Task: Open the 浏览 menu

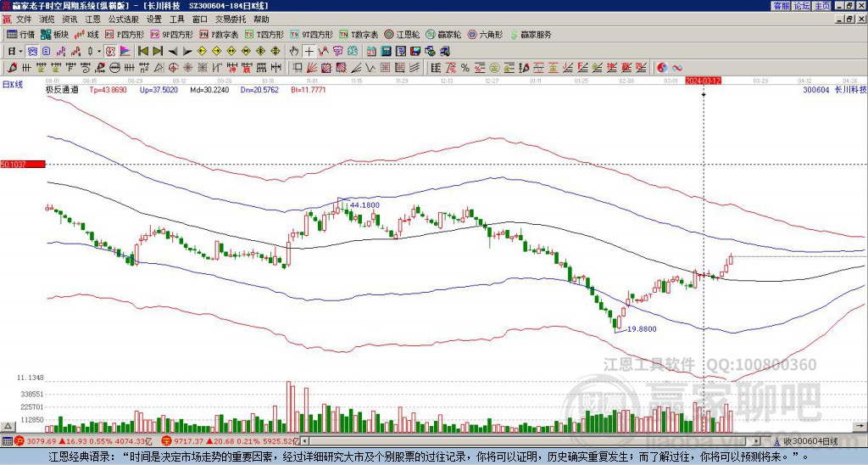Action: [47, 20]
